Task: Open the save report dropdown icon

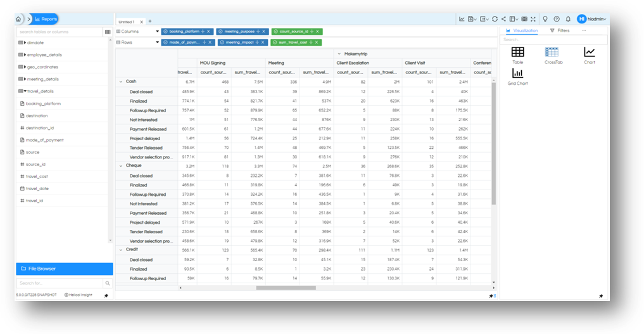Action: pos(472,19)
